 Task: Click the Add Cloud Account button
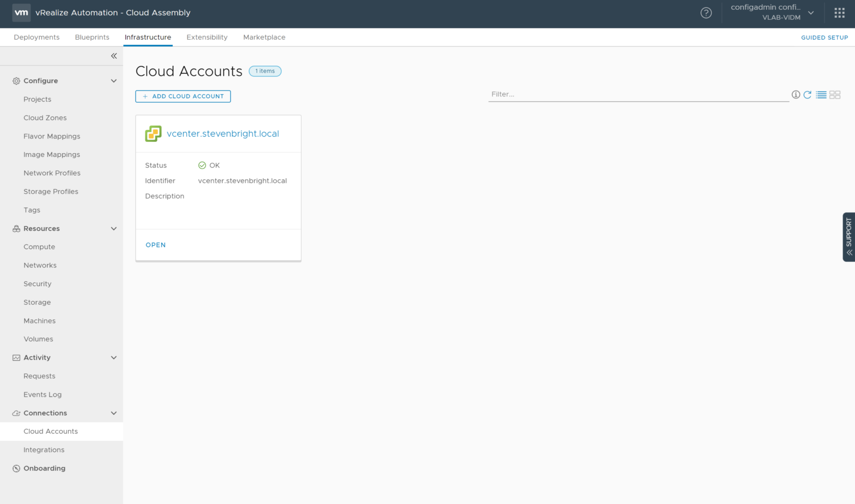(x=183, y=96)
